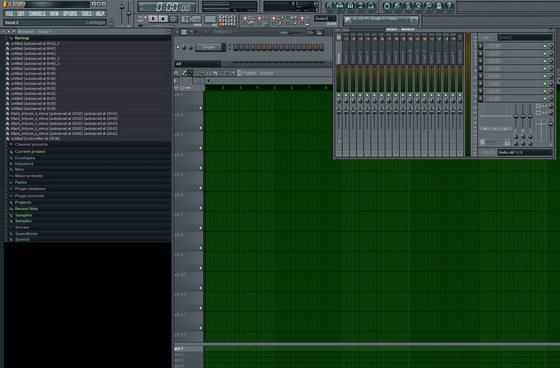Toggle the effect slot 1 enable LED
Viewport: 560px width, 368px height.
tap(545, 46)
